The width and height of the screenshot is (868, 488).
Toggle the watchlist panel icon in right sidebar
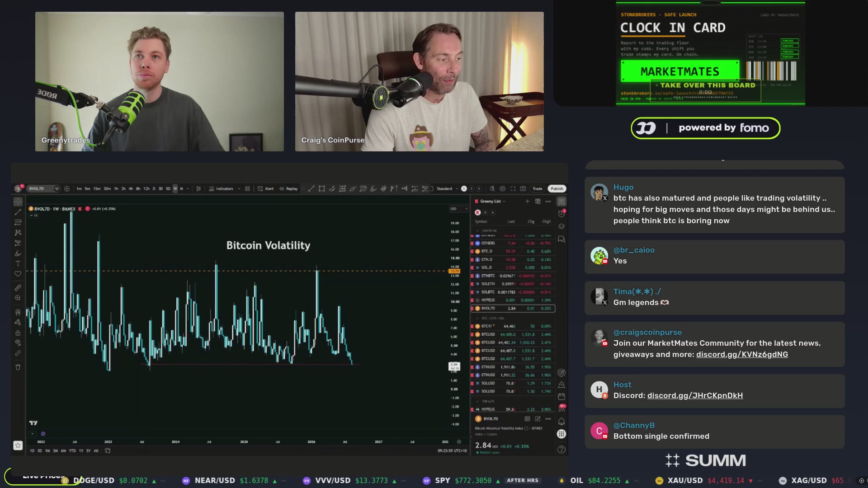pos(561,202)
